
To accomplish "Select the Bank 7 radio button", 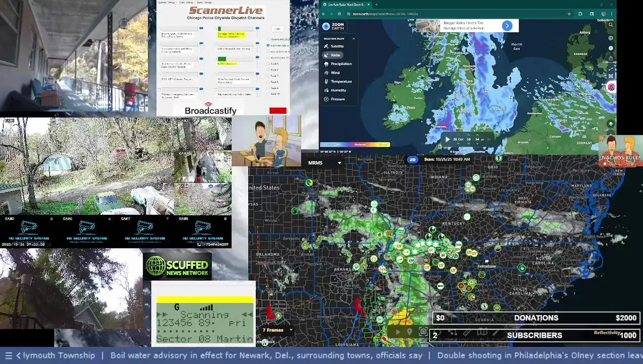I will (x=268, y=76).
